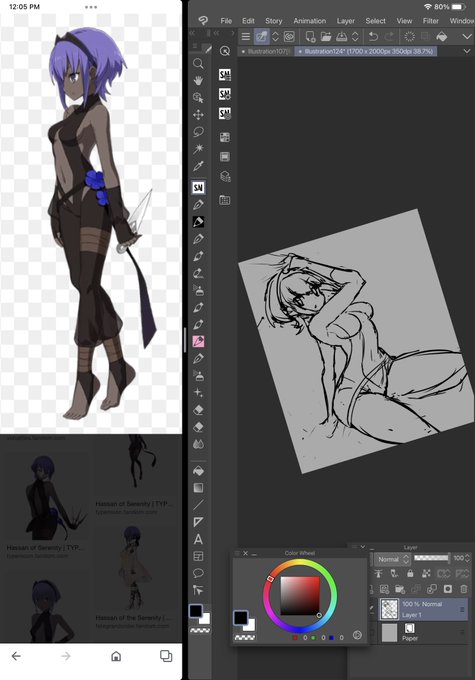Click the hamburger menu in command bar
This screenshot has height=680, width=475.
point(246,36)
